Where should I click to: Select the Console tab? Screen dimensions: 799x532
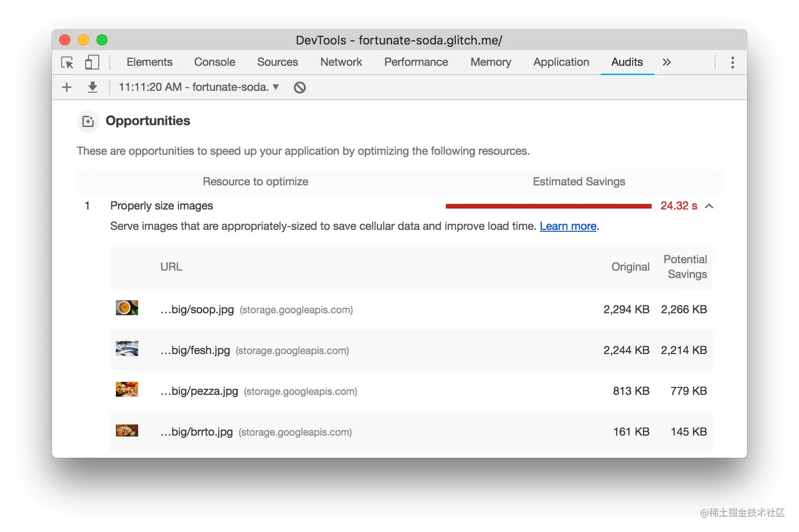[215, 62]
